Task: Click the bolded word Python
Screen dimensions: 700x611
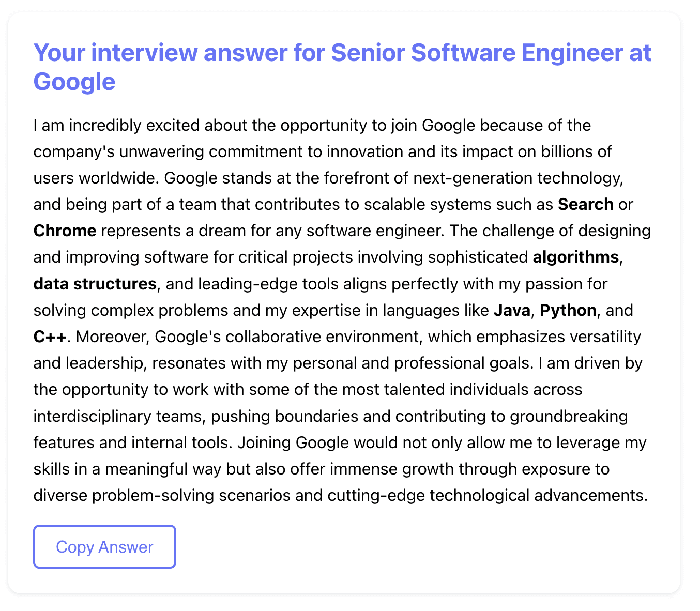Action: click(567, 310)
